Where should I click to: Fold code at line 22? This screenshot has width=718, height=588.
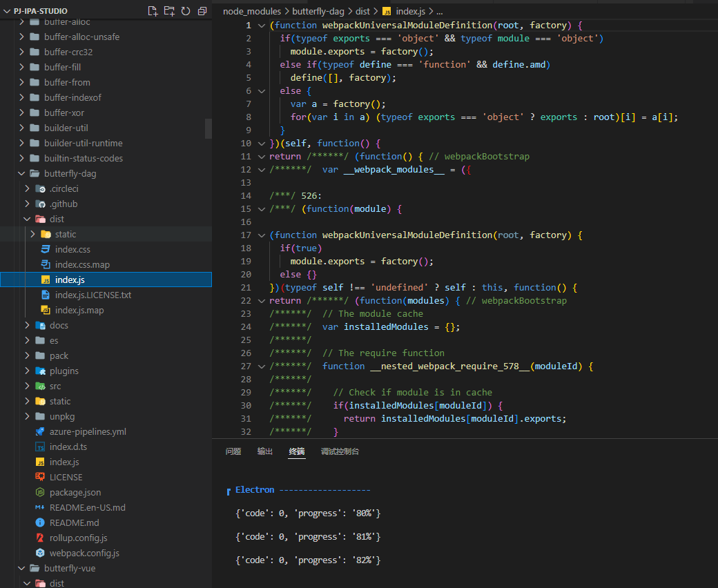(262, 301)
